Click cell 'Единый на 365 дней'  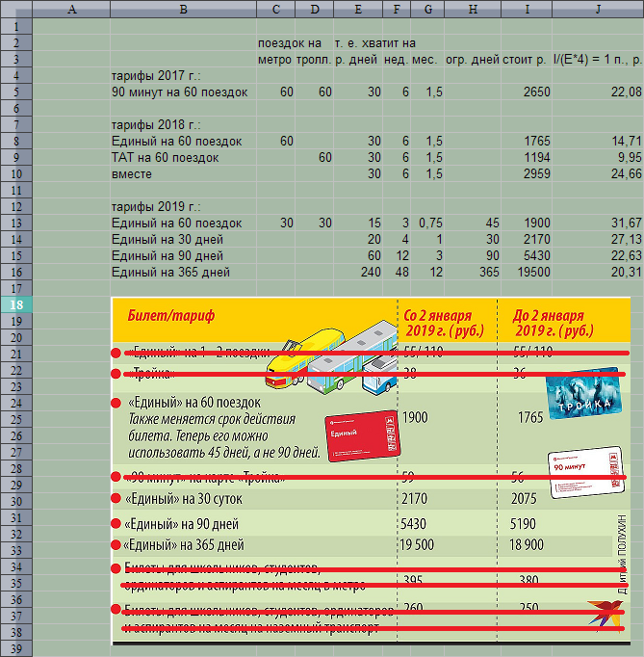184,272
